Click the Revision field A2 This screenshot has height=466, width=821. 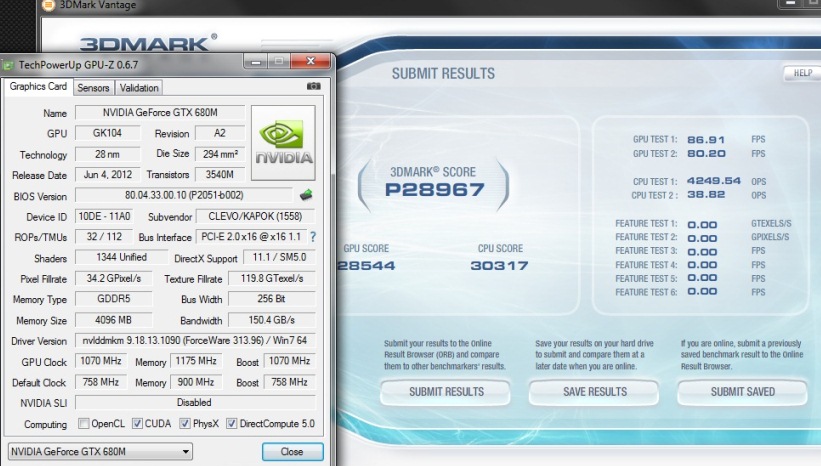coord(219,133)
